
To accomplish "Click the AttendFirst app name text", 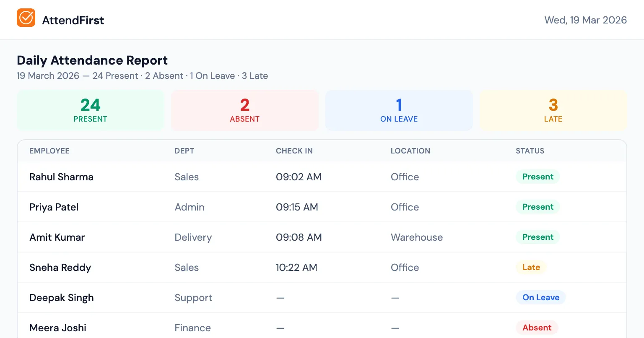I will 73,19.
